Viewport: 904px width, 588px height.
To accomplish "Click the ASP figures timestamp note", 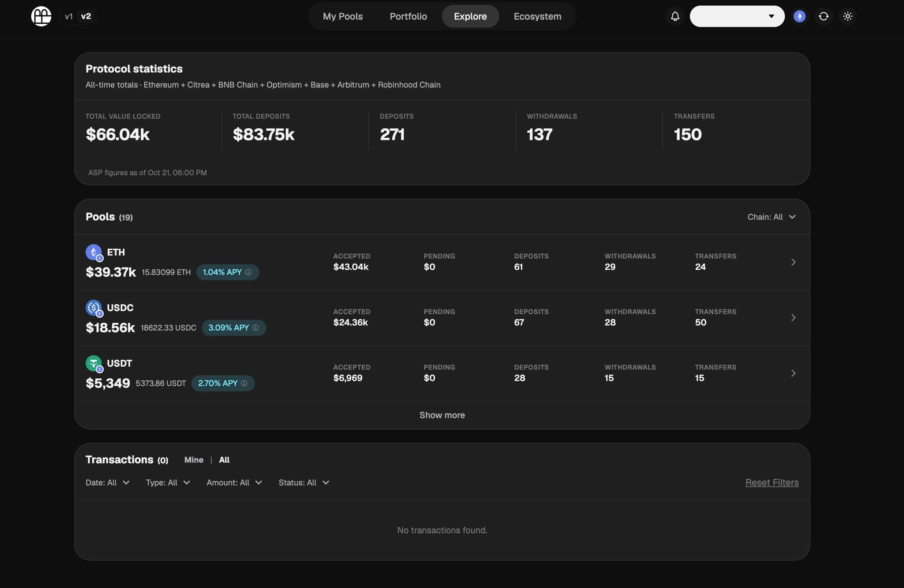I will point(147,173).
